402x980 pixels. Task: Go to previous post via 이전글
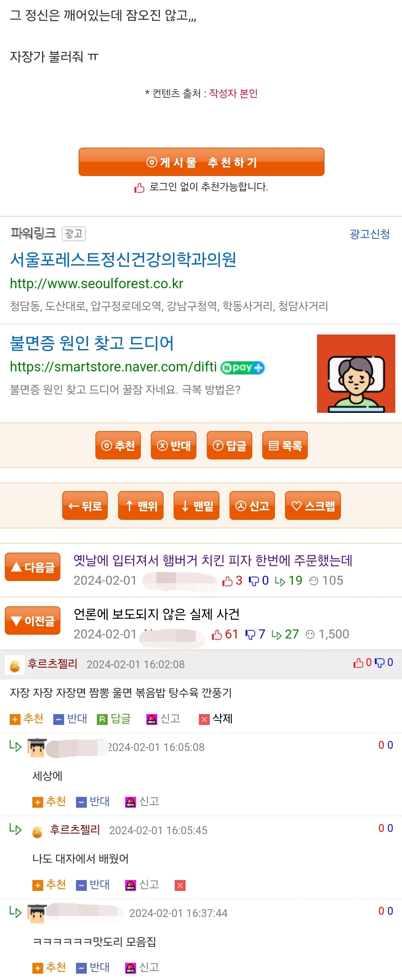(x=33, y=621)
